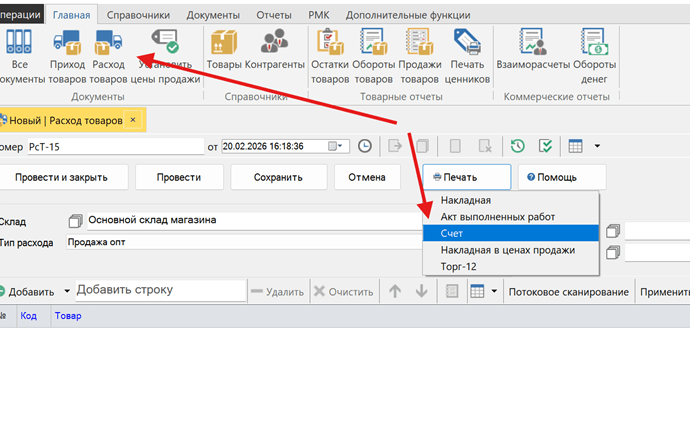The image size is (690, 421).
Task: Set current time with clock icon
Action: click(365, 146)
